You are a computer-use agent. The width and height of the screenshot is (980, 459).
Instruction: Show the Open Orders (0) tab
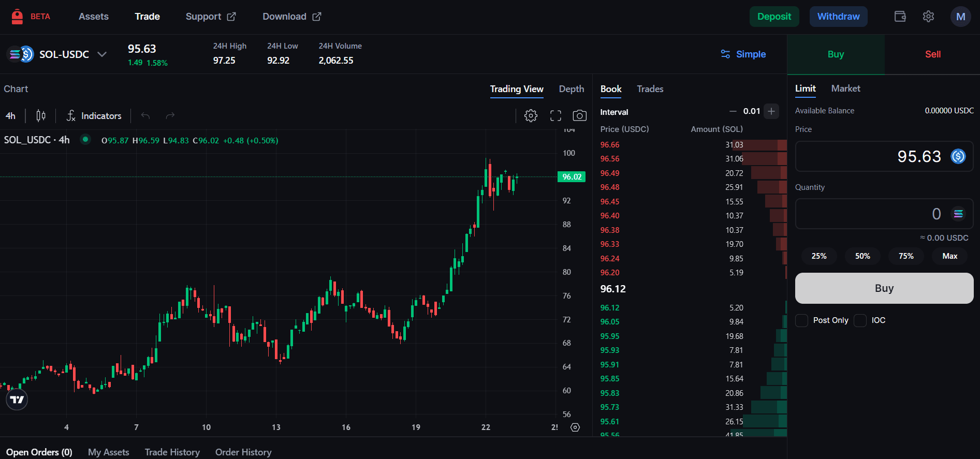[x=39, y=452]
